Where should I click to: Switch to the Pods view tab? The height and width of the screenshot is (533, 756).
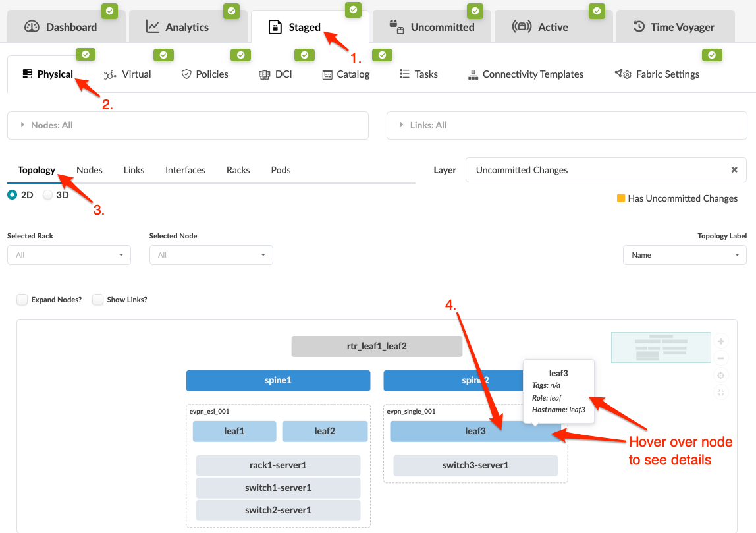pos(281,170)
